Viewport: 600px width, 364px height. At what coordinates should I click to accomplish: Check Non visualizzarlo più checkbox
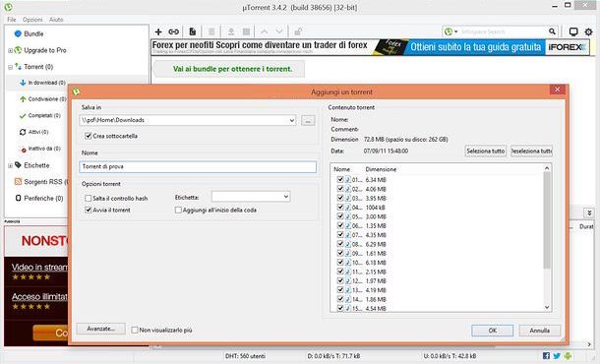click(x=135, y=330)
